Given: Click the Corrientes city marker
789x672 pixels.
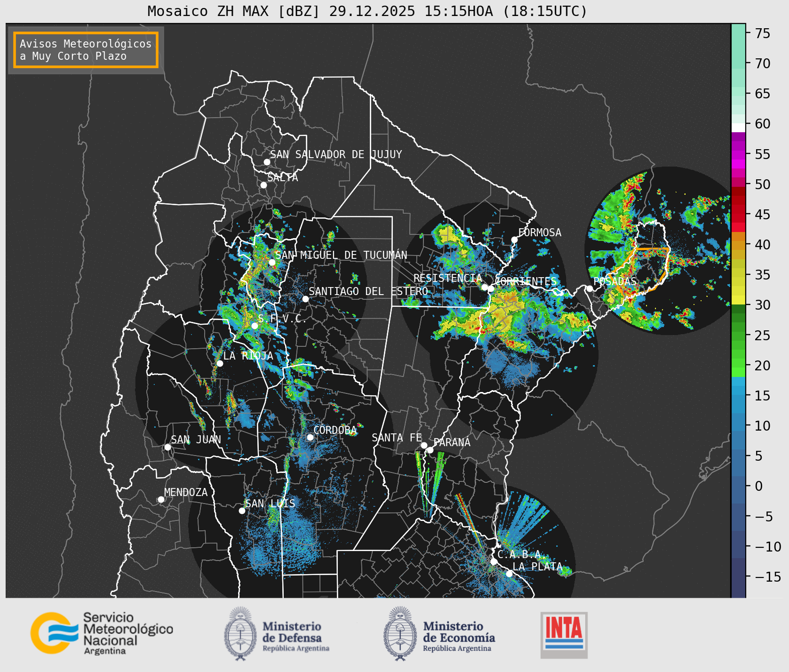Looking at the screenshot, I should (491, 288).
